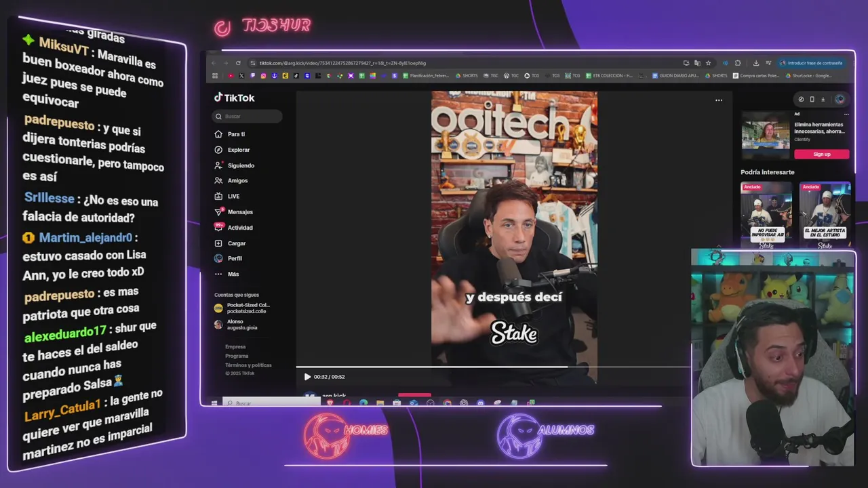Viewport: 868px width, 488px height.
Task: Select Cargar to upload a video
Action: [x=231, y=243]
